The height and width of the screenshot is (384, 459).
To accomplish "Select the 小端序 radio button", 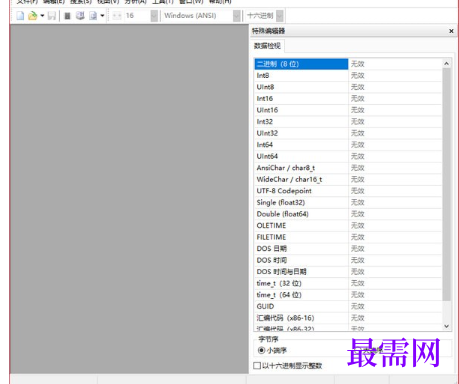I will pyautogui.click(x=272, y=350).
